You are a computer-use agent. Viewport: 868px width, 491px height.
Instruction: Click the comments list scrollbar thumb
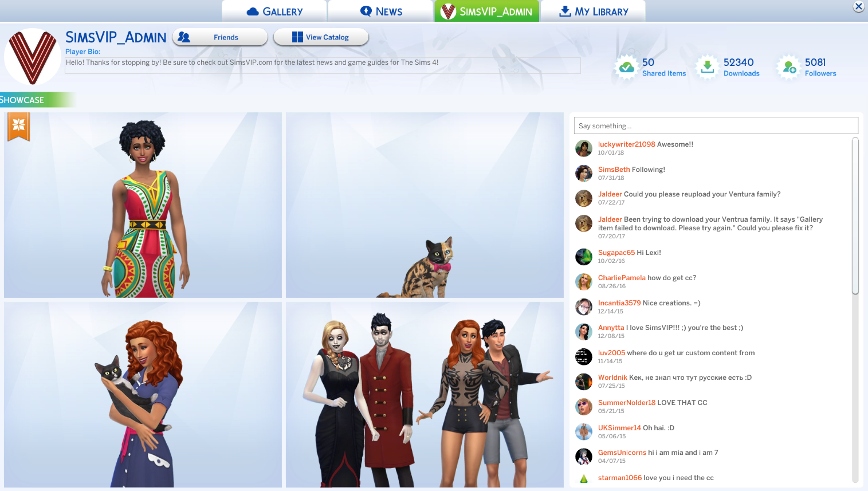(855, 216)
